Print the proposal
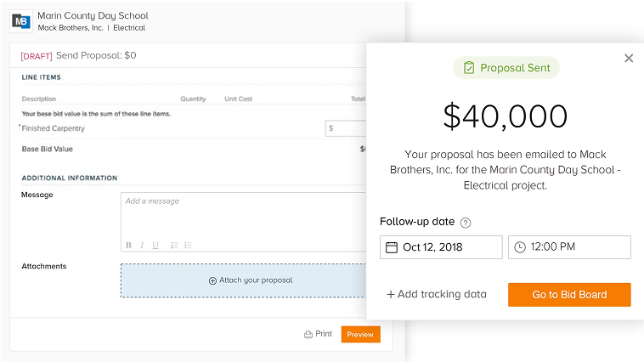This screenshot has width=644, height=362. pos(318,334)
